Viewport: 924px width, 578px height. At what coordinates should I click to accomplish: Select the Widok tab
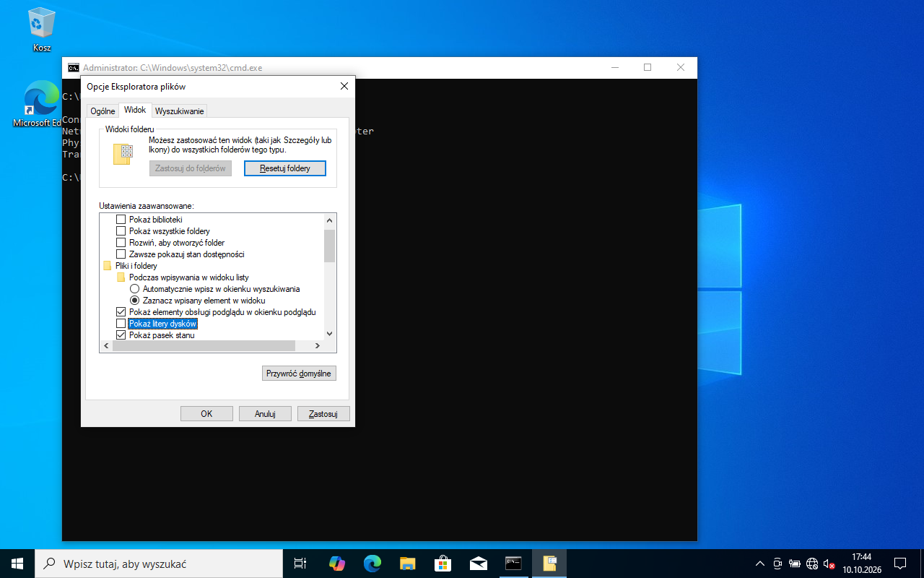[135, 110]
